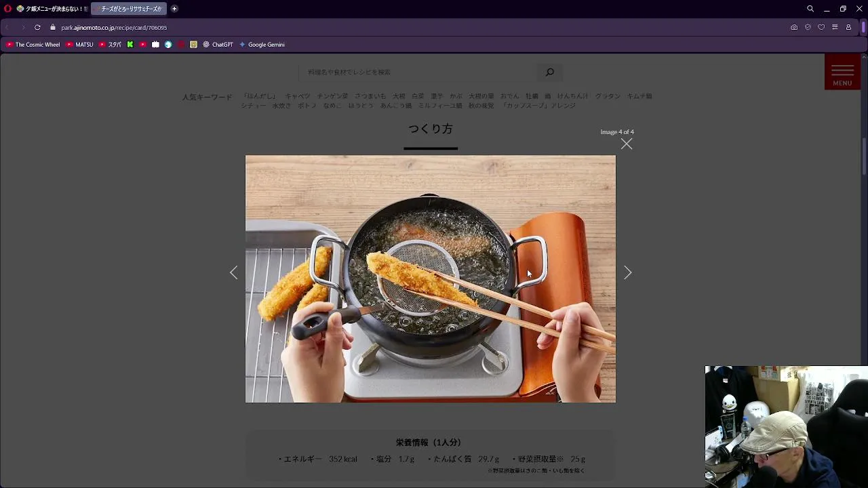Open the ad blocker shield icon
The height and width of the screenshot is (488, 868).
[x=808, y=27]
